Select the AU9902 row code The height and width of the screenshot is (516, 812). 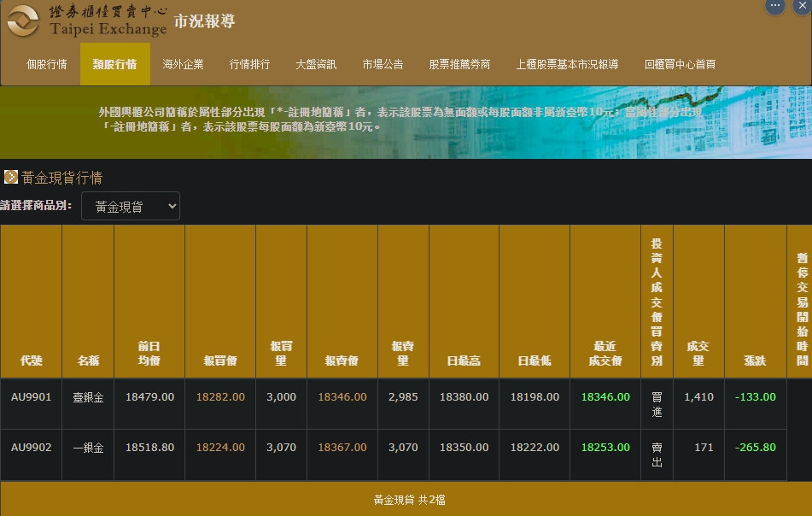click(32, 448)
